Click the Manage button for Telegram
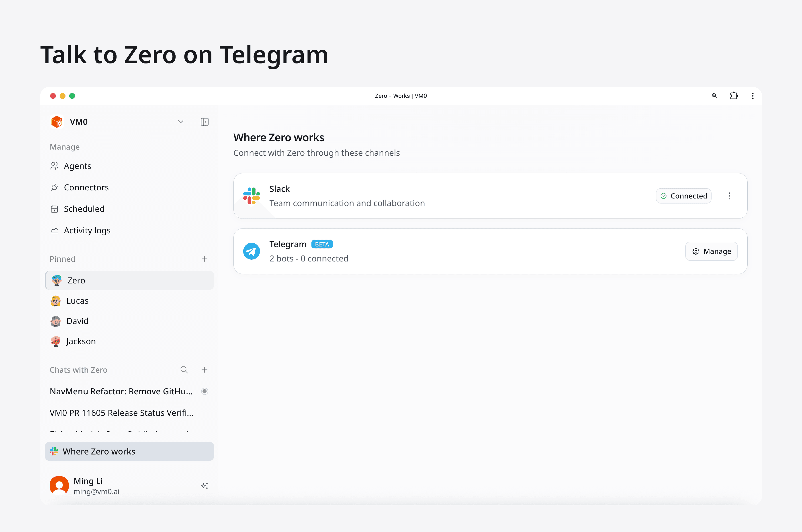The image size is (802, 532). coord(711,251)
